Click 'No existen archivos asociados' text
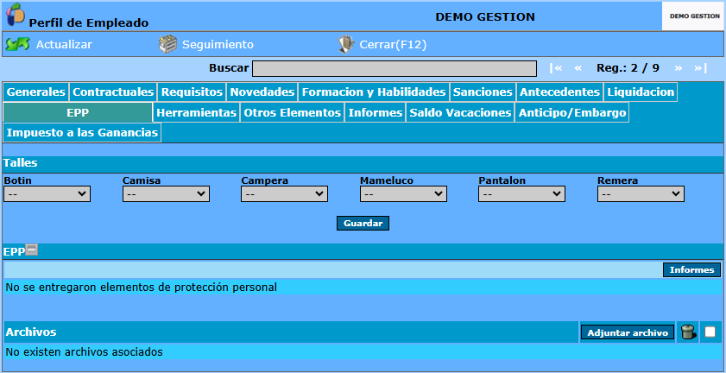Image resolution: width=726 pixels, height=373 pixels. [x=84, y=352]
